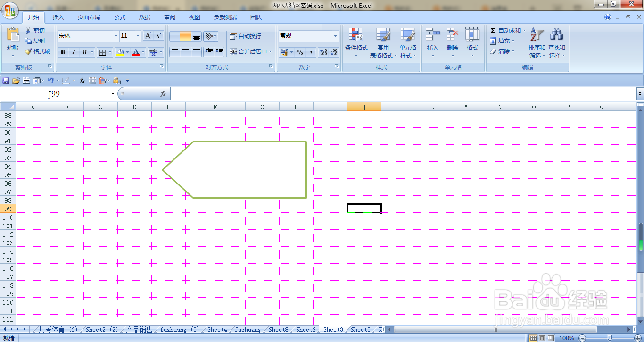
Task: Apply yellow fill color bucket
Action: 121,52
